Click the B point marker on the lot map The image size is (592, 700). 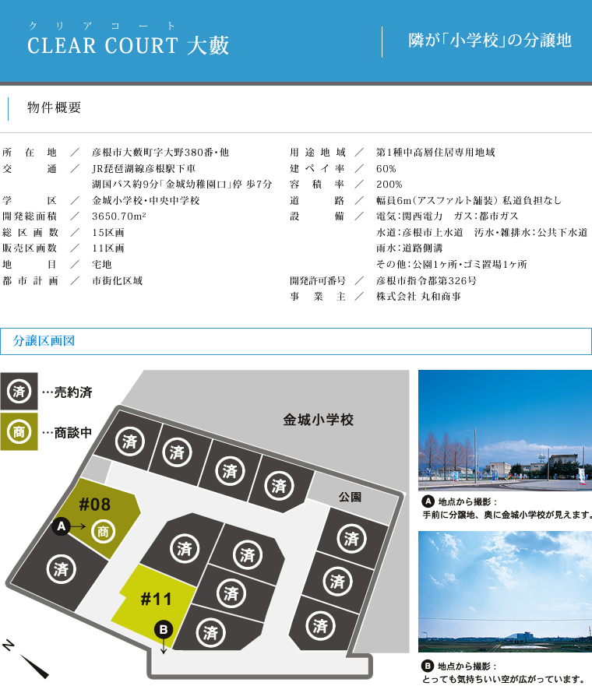pyautogui.click(x=163, y=629)
